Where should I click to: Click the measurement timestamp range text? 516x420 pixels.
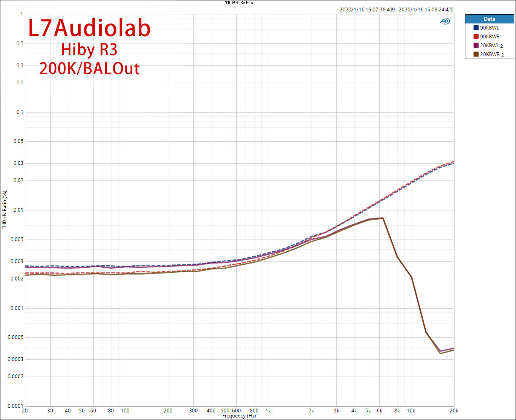point(396,9)
